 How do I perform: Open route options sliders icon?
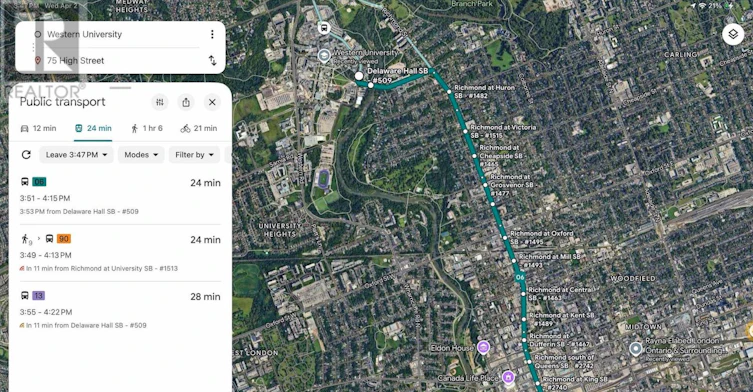tap(160, 102)
